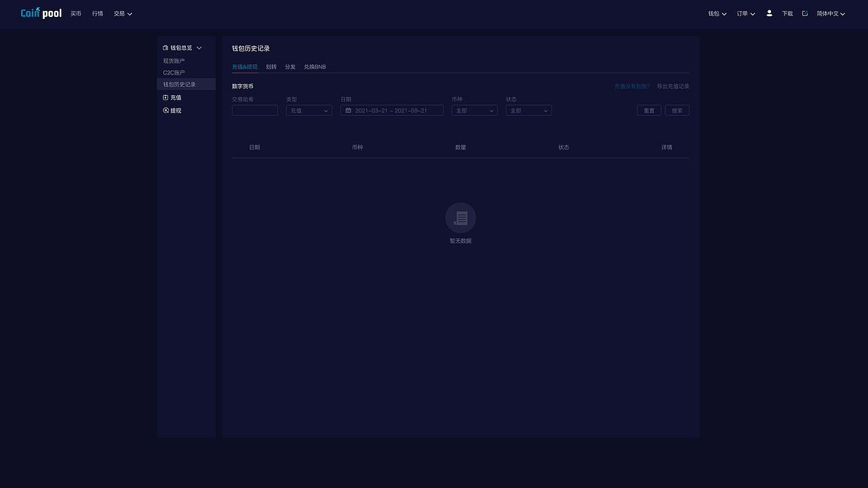The image size is (868, 488).
Task: Click the 数字货币 section label
Action: pyautogui.click(x=243, y=86)
